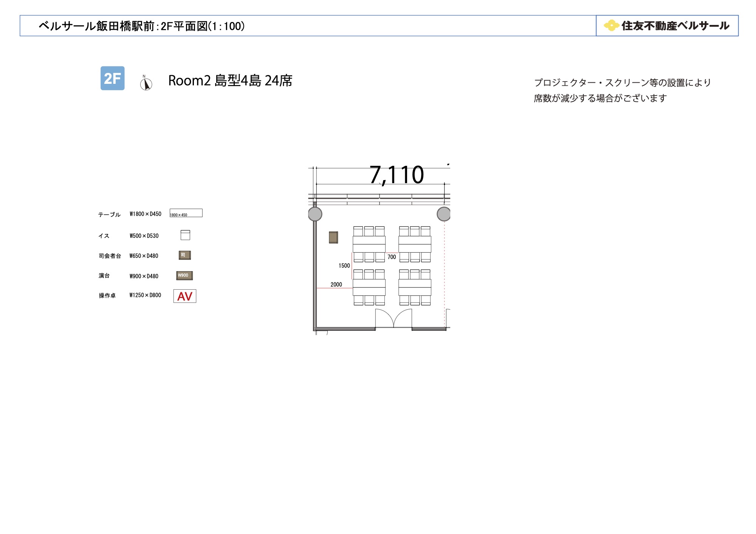Click the blue 2F floor badge
Viewport: 756px width, 534px height.
pyautogui.click(x=112, y=78)
